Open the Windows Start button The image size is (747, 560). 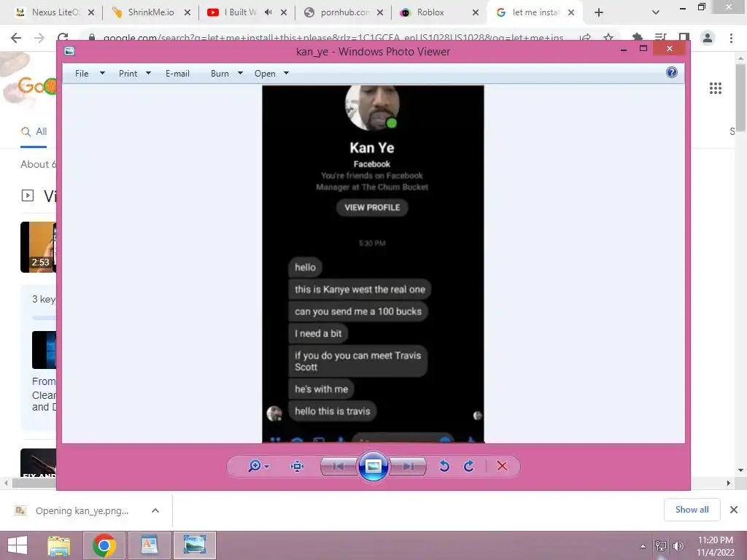click(x=18, y=545)
